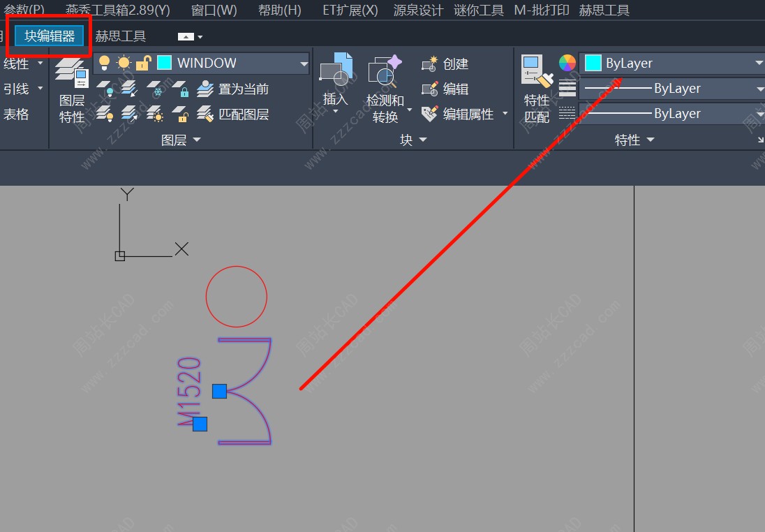
Task: Open the WINDOW layer dropdown list
Action: (304, 64)
